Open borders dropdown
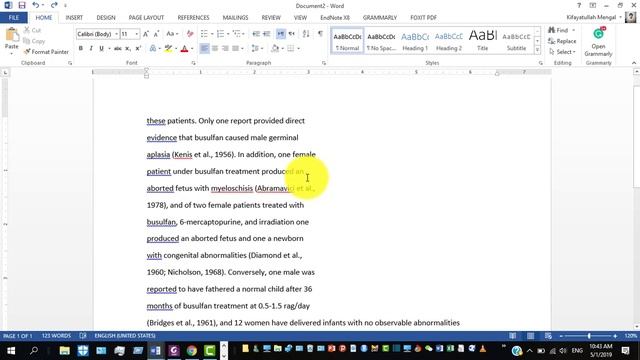 click(x=299, y=49)
